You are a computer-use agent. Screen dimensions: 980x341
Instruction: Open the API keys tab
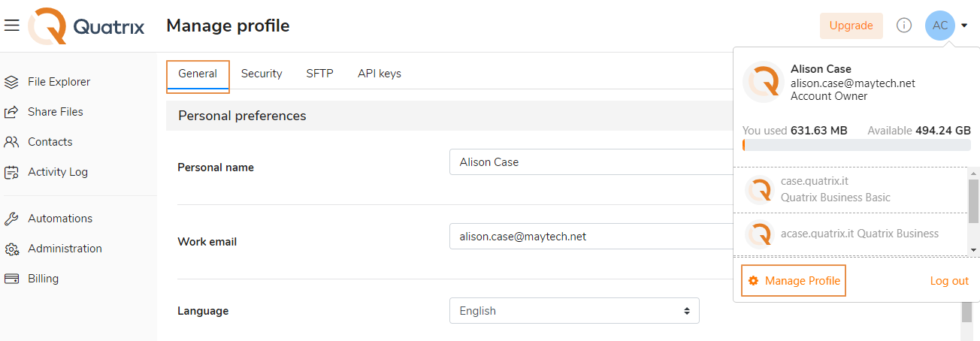point(379,74)
